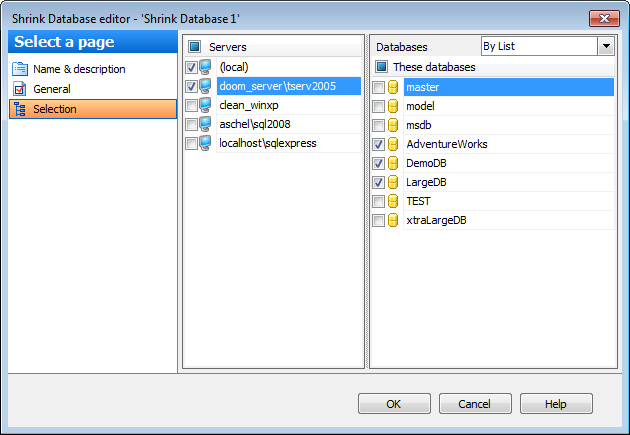Screen dimensions: 630x435
Task: Select the clean_winxp server row
Action: [x=288, y=105]
